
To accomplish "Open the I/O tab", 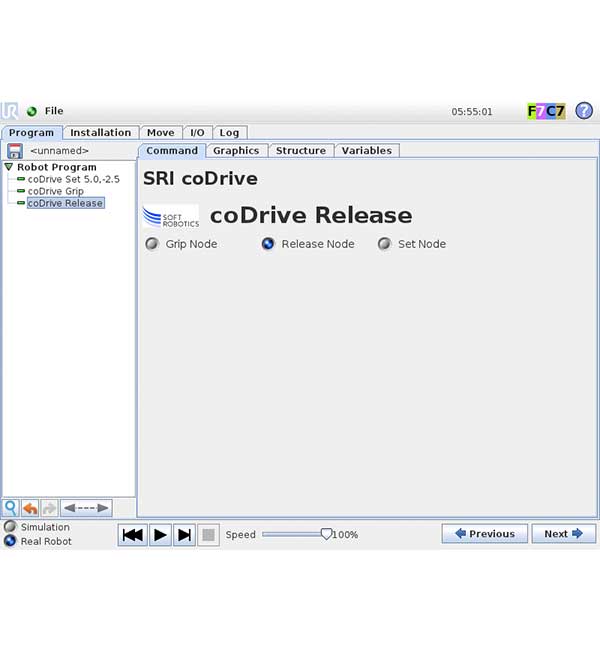I will click(197, 133).
